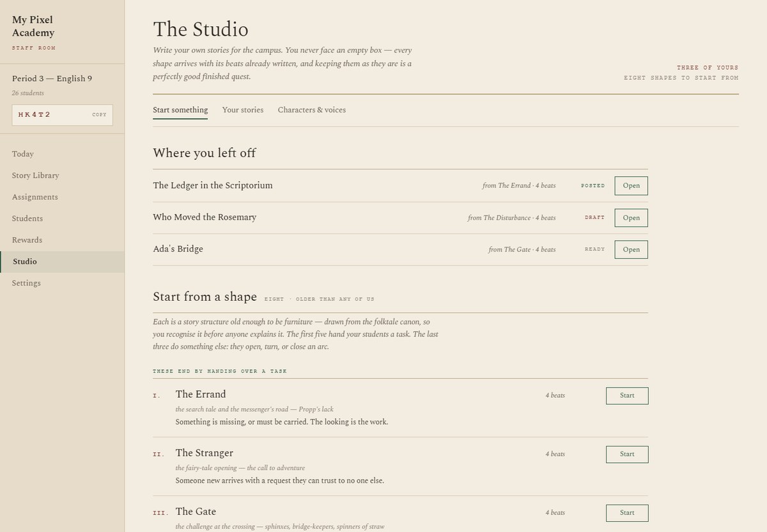Click the 26 students label
This screenshot has width=767, height=532.
coord(27,93)
